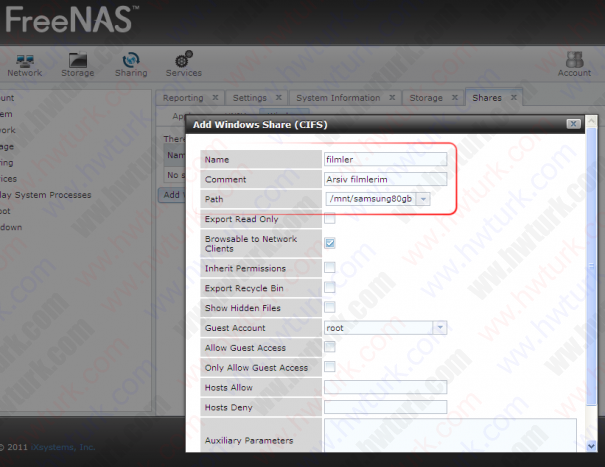Screen dimensions: 605x467
Task: Close the Shares tab
Action: coord(514,98)
